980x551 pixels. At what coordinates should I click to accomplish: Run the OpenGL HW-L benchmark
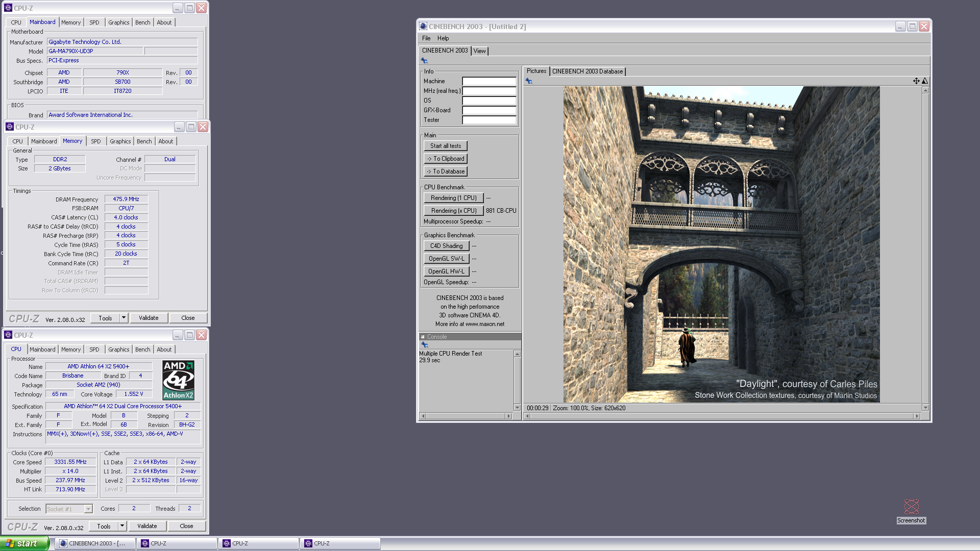point(447,271)
